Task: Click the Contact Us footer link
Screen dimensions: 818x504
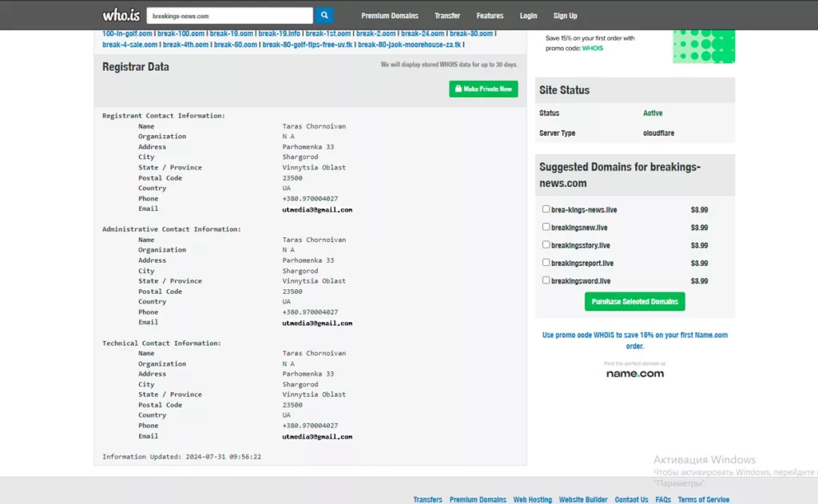Action: (x=631, y=499)
